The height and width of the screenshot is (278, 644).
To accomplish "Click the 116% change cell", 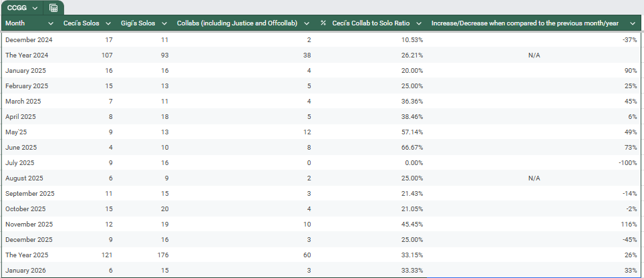I will [x=629, y=225].
